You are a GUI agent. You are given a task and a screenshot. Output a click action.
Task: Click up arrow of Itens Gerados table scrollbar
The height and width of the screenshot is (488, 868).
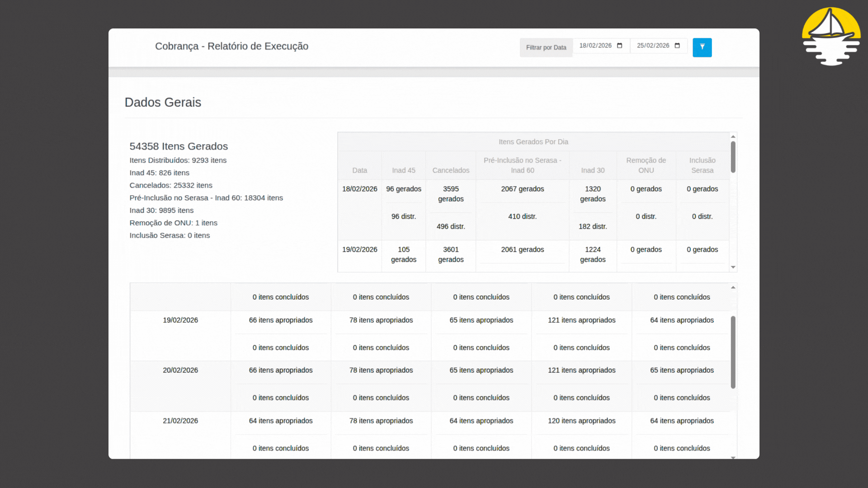(x=733, y=136)
